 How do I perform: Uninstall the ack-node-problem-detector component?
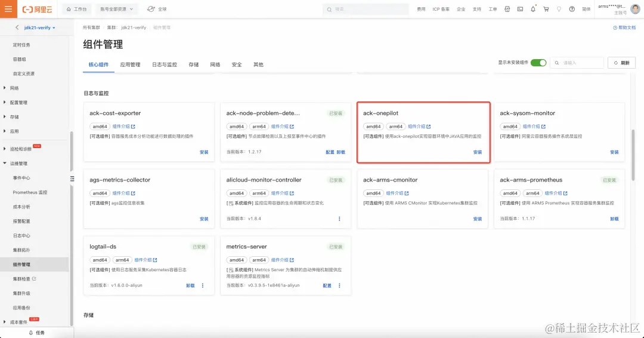tap(341, 152)
